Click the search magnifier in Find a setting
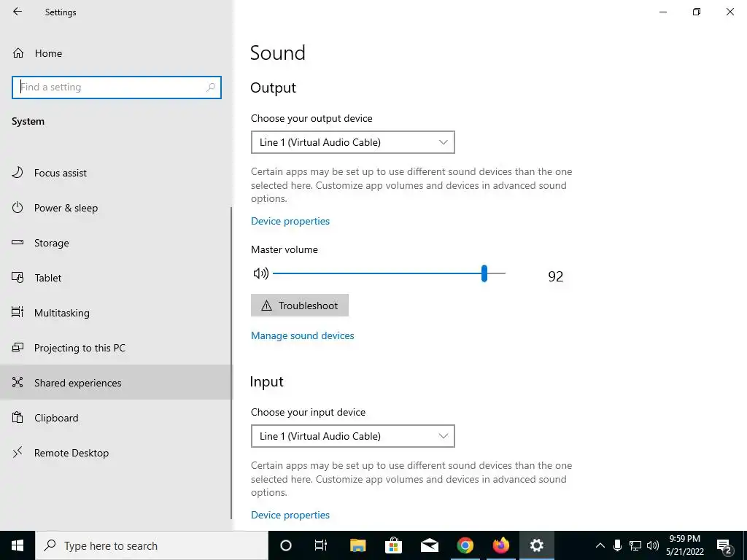This screenshot has width=747, height=560. [x=211, y=87]
